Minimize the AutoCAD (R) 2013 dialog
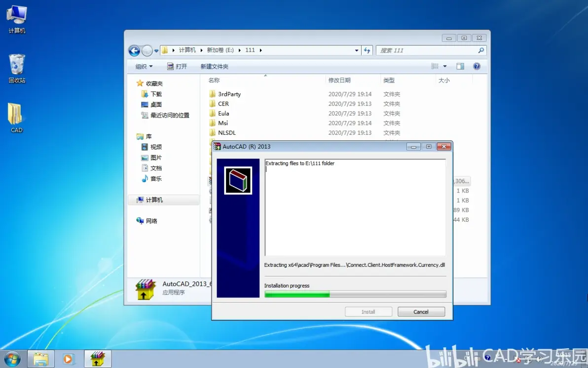The image size is (588, 368). coord(413,147)
